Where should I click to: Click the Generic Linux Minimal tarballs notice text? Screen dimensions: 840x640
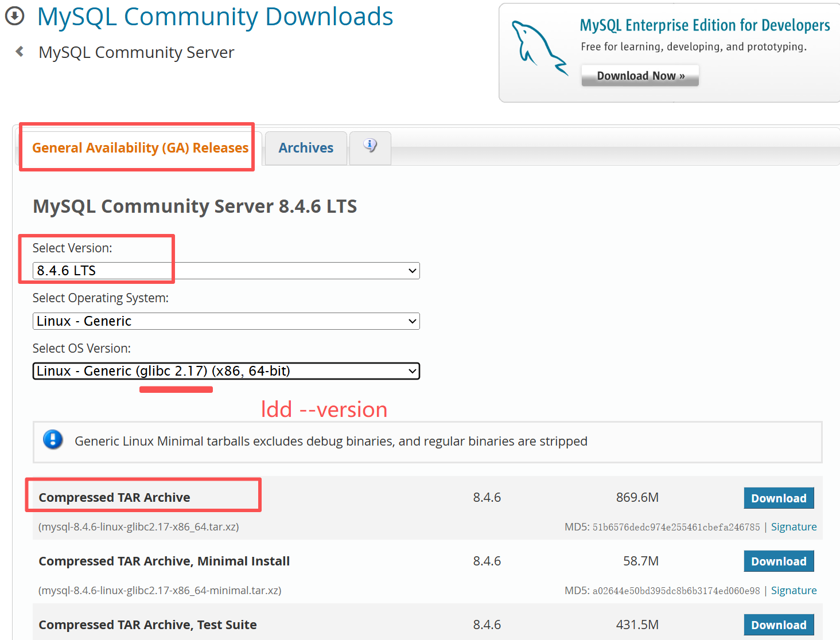point(331,441)
